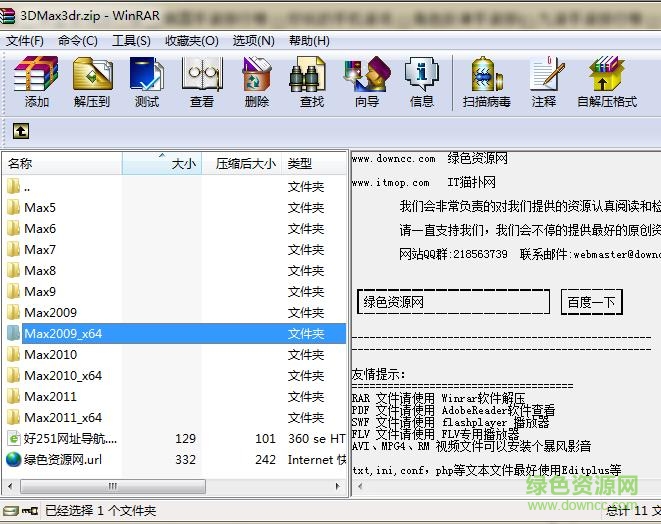Click the SFX format (自解压格式) icon

coord(607,74)
